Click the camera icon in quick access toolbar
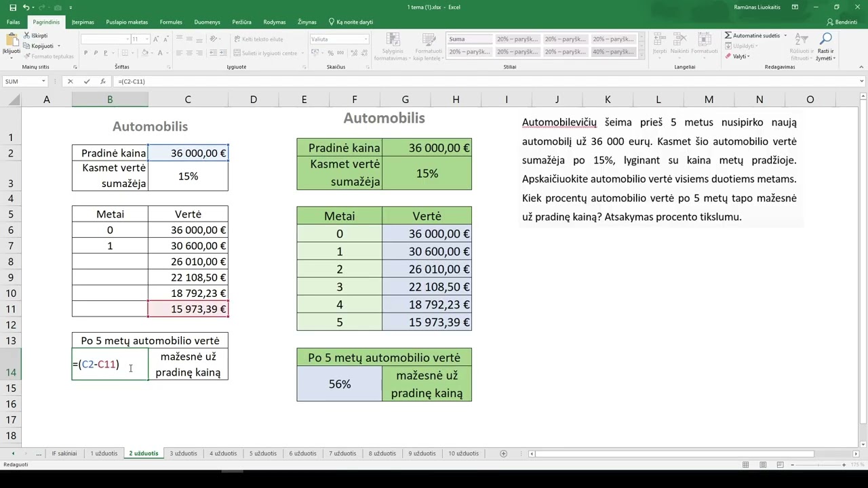This screenshot has width=868, height=488. 58,7
